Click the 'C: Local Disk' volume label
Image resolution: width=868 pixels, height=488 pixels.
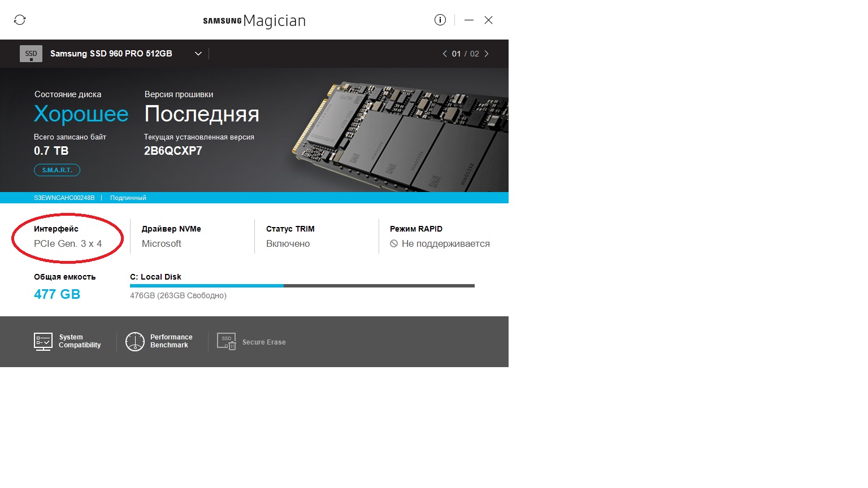pos(155,277)
